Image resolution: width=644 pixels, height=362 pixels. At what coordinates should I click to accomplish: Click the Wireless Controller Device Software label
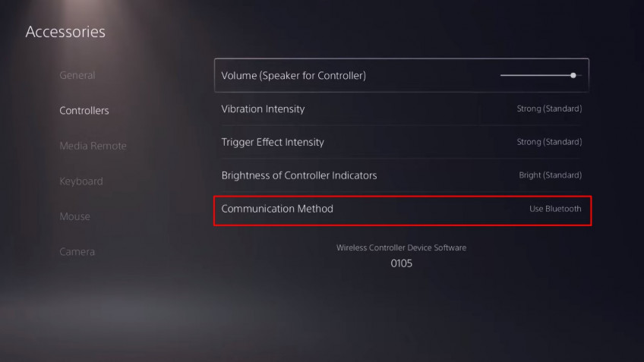[401, 247]
